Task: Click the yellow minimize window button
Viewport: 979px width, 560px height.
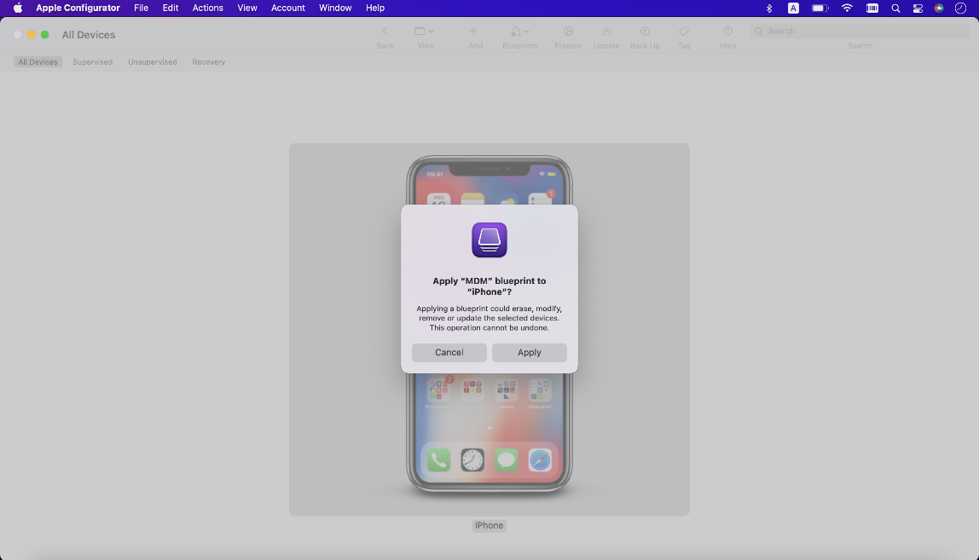Action: (32, 35)
